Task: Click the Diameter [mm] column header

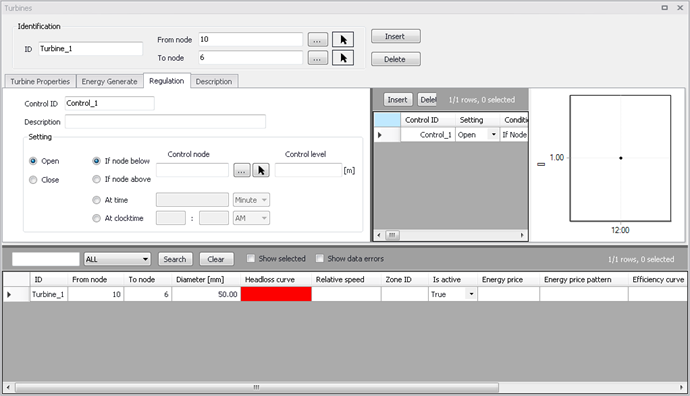Action: [206, 279]
